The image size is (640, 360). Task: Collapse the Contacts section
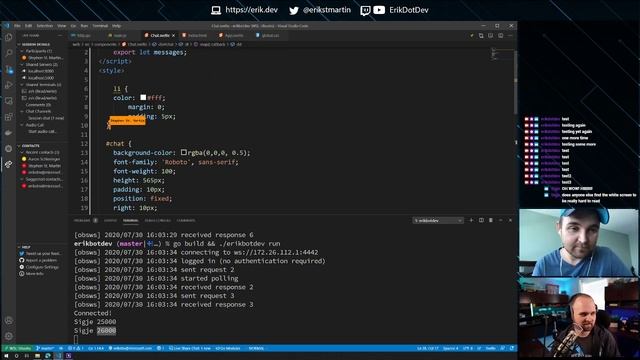coord(29,146)
